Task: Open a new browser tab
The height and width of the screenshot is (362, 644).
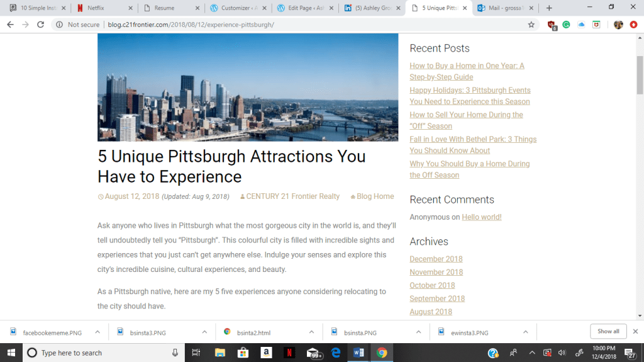Action: (x=549, y=8)
